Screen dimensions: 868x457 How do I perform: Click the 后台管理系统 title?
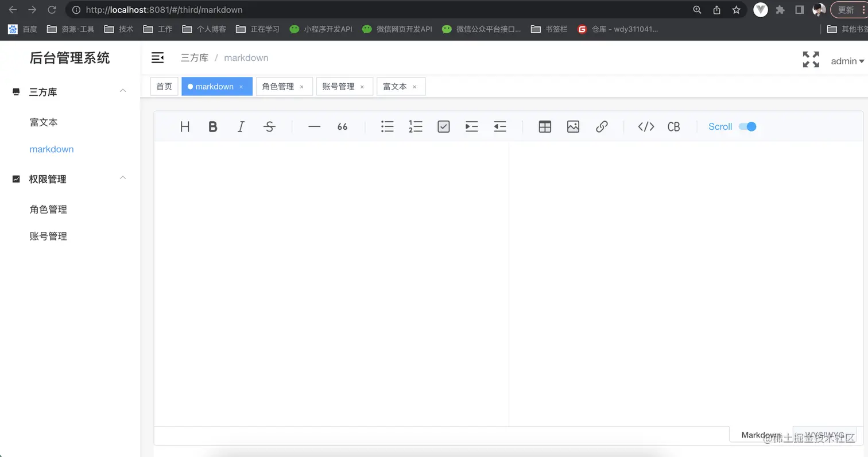pyautogui.click(x=69, y=57)
